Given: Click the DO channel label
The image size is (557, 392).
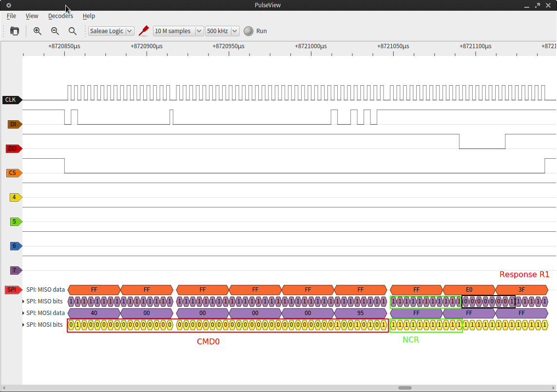Looking at the screenshot, I should tap(13, 149).
